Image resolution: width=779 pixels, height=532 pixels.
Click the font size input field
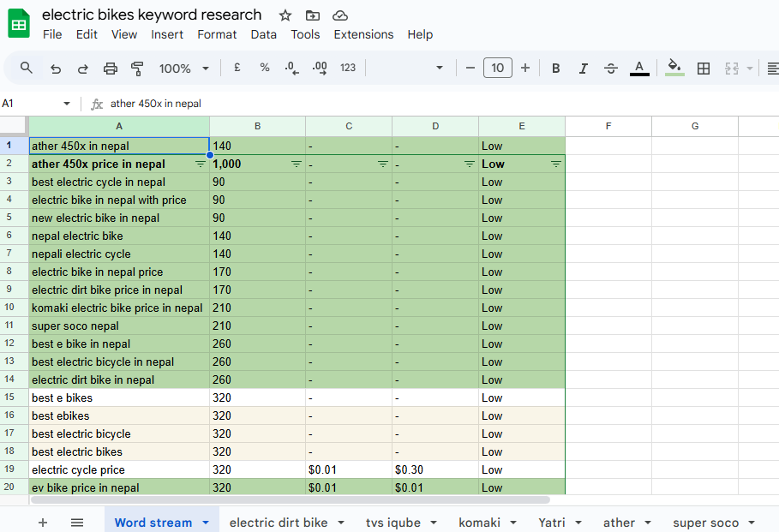pos(498,69)
